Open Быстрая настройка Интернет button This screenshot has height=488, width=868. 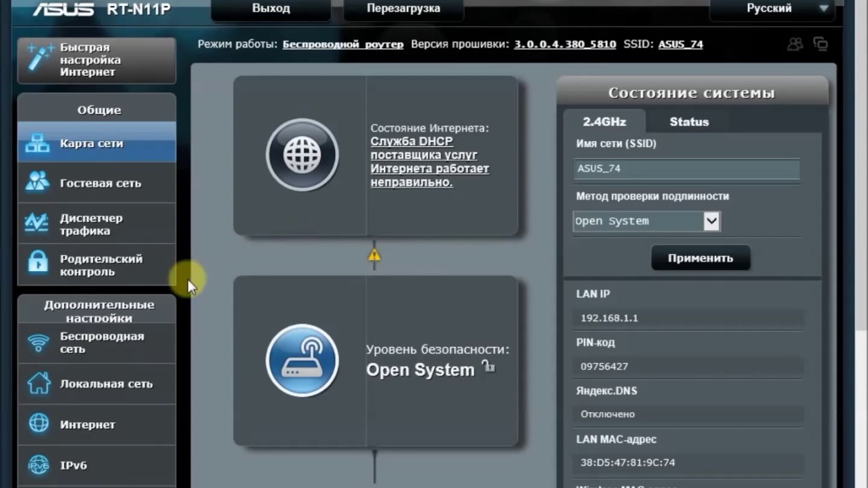[96, 60]
